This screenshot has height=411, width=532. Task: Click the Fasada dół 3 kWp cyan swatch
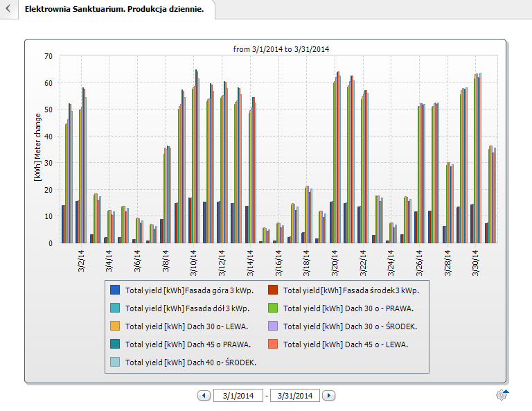(115, 308)
